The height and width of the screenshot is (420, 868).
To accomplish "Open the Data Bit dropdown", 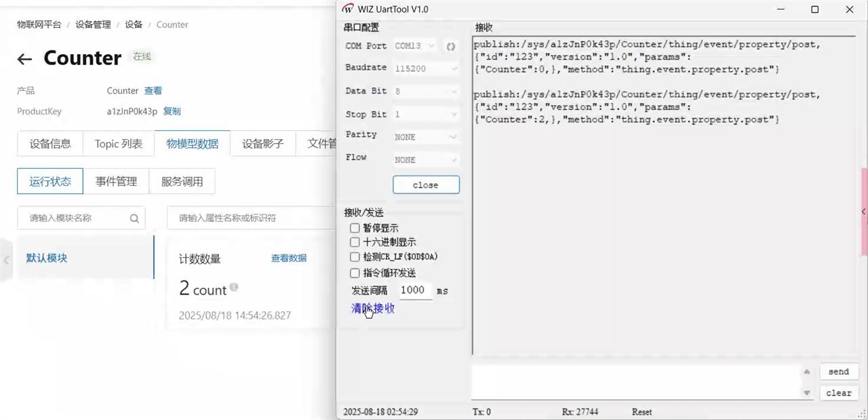I will point(426,92).
